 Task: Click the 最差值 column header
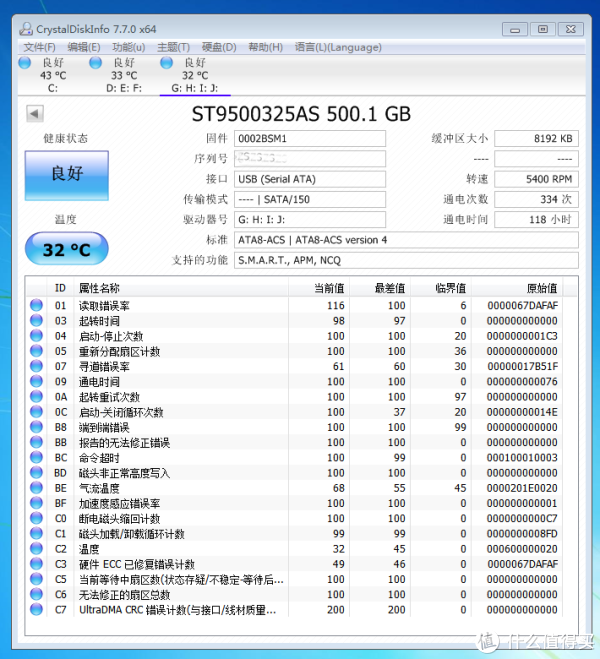(380, 288)
